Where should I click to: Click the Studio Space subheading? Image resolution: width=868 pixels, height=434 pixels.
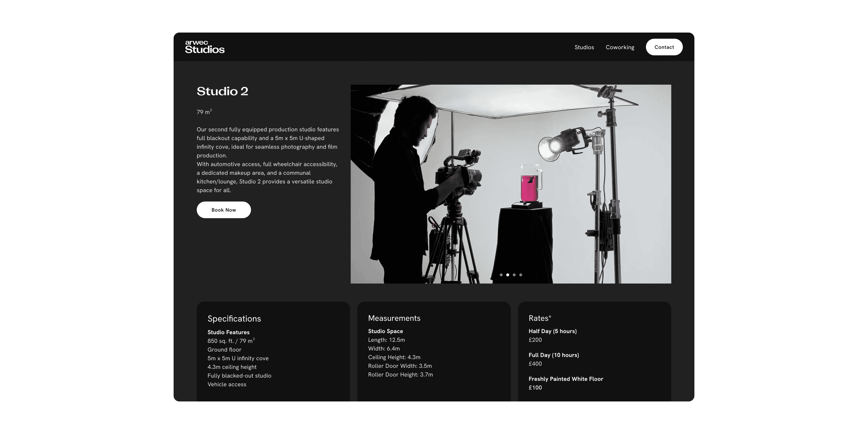pyautogui.click(x=385, y=331)
